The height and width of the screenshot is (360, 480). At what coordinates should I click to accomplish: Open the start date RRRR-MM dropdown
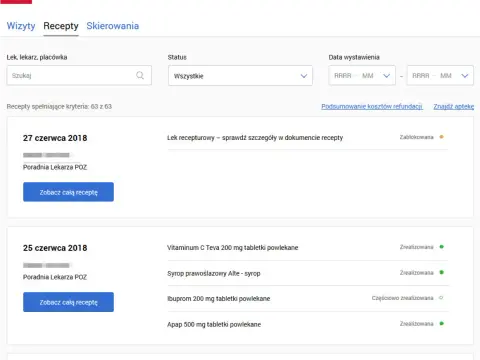pyautogui.click(x=362, y=76)
